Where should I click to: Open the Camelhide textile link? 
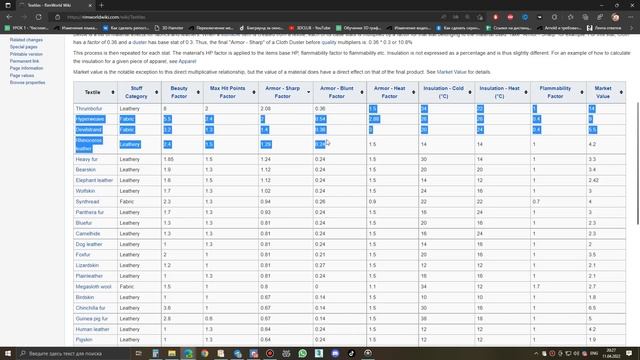click(x=88, y=233)
